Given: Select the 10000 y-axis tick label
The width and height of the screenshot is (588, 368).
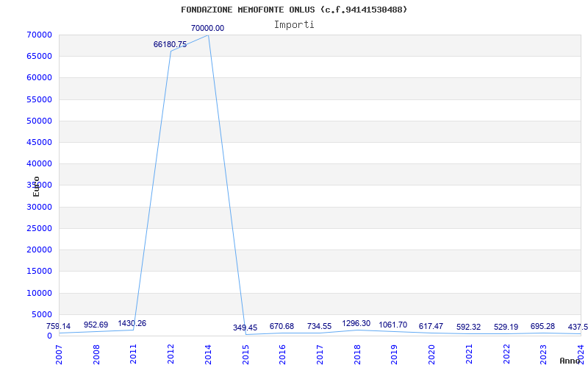Looking at the screenshot, I should [x=39, y=293].
